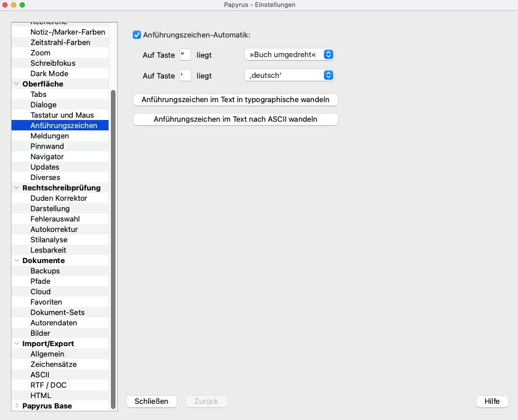Collapse the Import/Export section
Viewport: 518px width, 420px height.
[x=17, y=343]
